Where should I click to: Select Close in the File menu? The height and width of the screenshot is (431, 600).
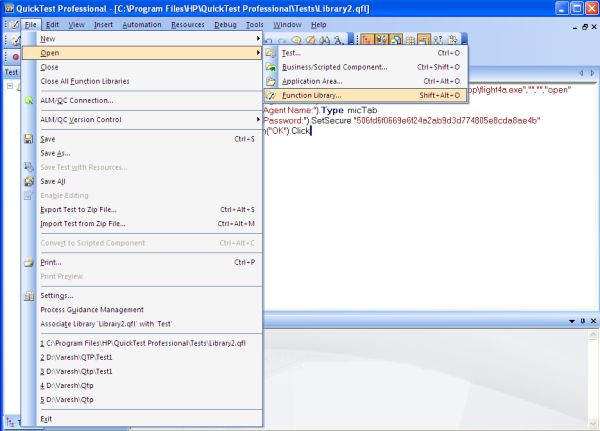pyautogui.click(x=142, y=67)
